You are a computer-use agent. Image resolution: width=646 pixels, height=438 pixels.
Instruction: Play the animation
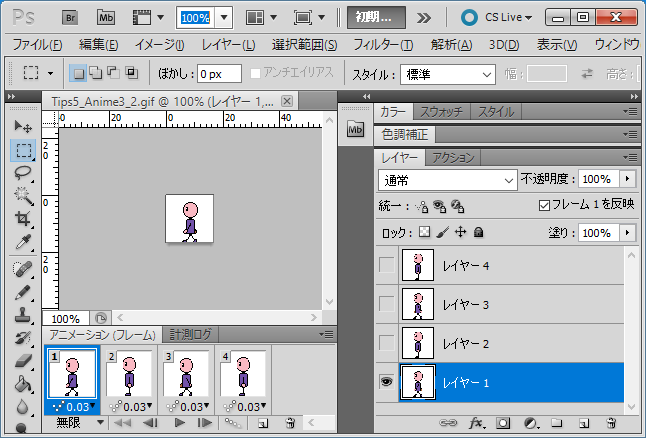point(180,423)
